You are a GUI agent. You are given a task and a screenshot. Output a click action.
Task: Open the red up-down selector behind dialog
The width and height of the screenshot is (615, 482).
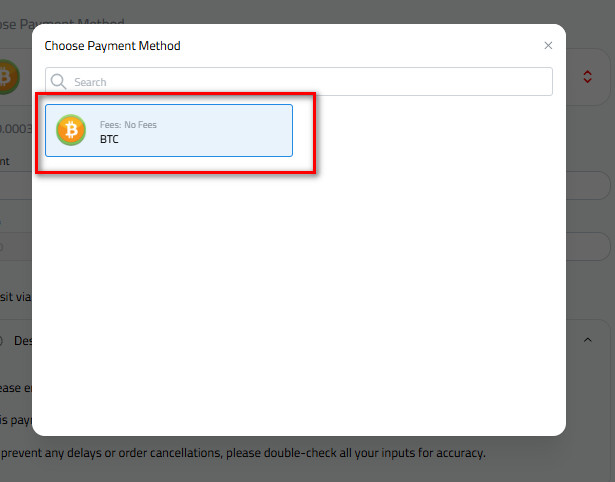[x=587, y=76]
